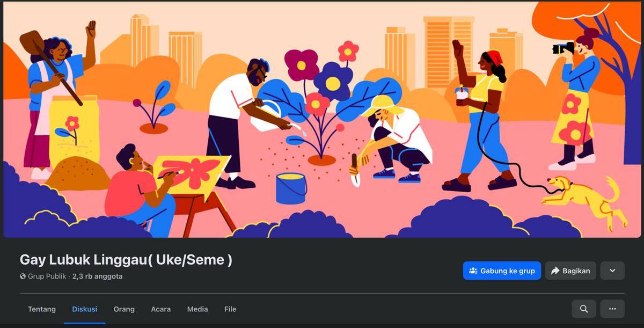Click the yellow dog in cover image
This screenshot has width=644, height=328.
pos(585,199)
